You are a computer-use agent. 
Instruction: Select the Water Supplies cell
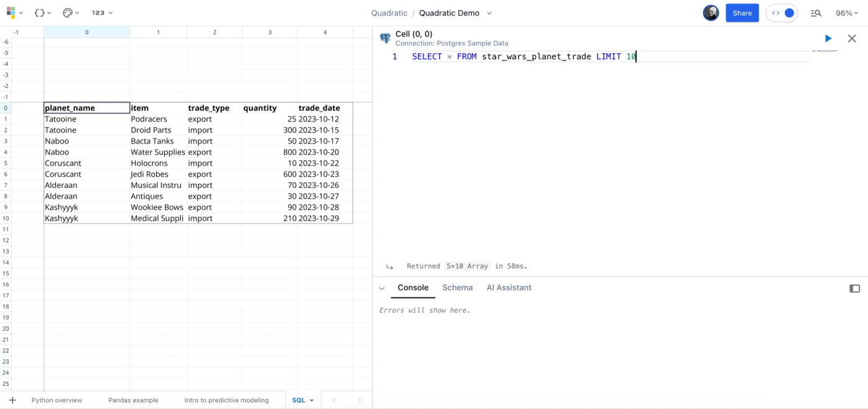pos(158,152)
